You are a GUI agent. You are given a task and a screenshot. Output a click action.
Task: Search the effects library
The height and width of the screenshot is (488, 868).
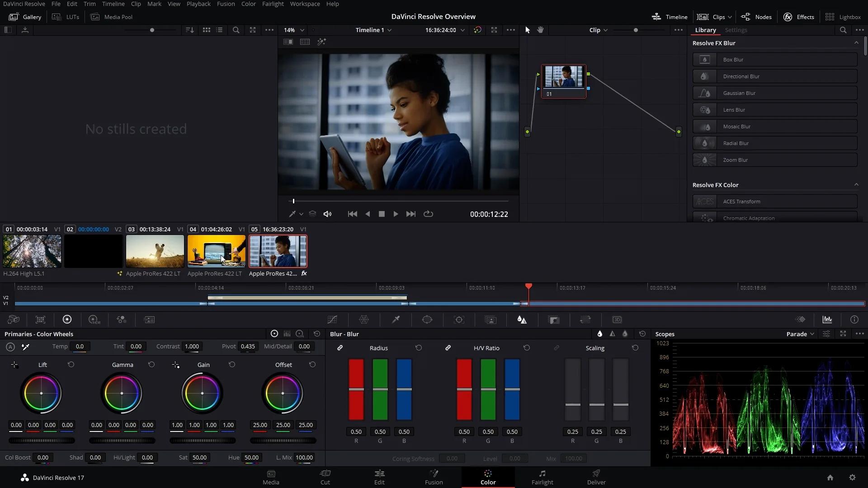pyautogui.click(x=843, y=30)
